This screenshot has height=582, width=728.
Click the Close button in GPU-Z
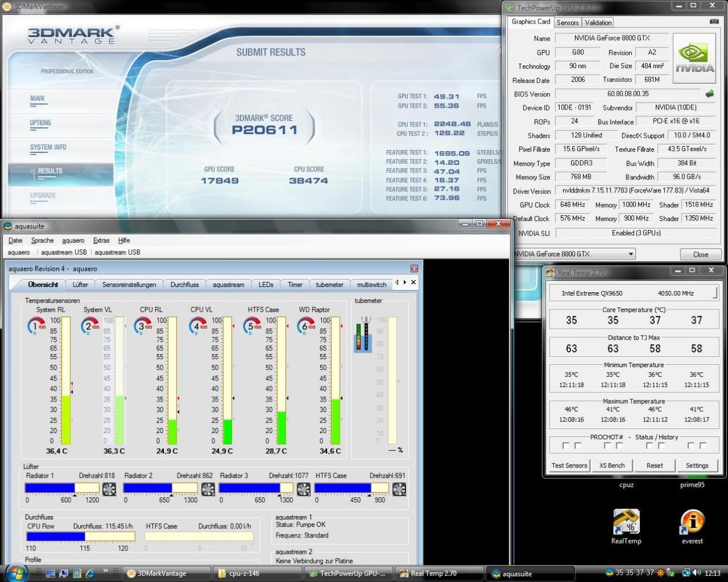coord(700,254)
